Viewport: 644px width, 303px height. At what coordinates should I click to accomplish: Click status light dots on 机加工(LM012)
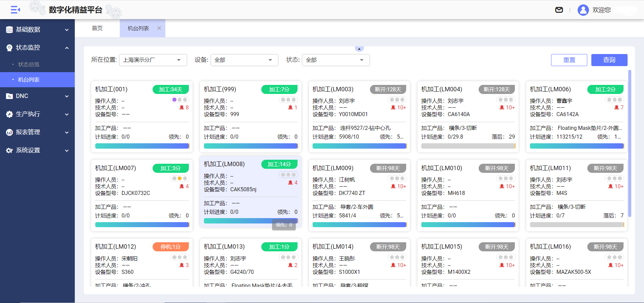[x=179, y=257]
